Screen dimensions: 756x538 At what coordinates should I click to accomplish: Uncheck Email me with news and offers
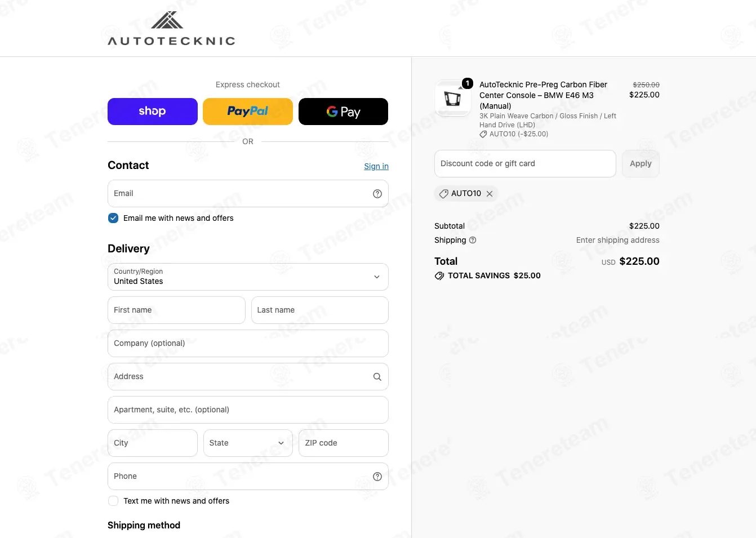coord(113,218)
